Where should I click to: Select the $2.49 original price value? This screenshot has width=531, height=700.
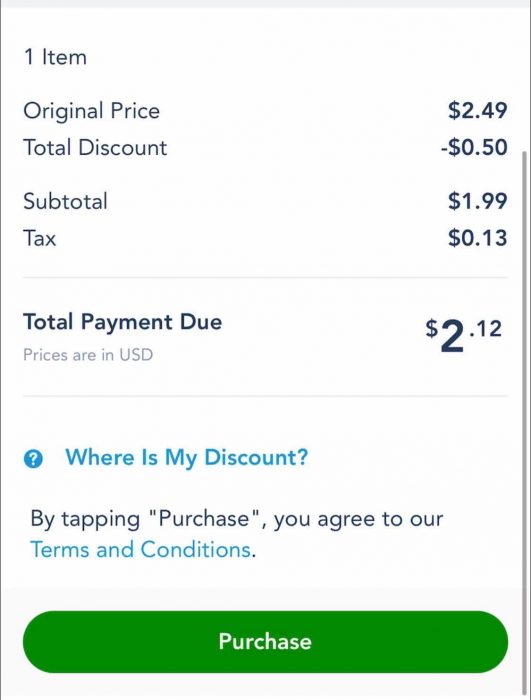(x=477, y=110)
